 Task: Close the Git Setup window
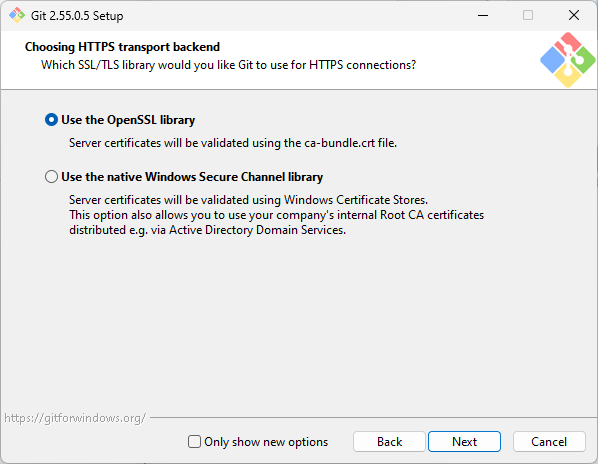(574, 15)
